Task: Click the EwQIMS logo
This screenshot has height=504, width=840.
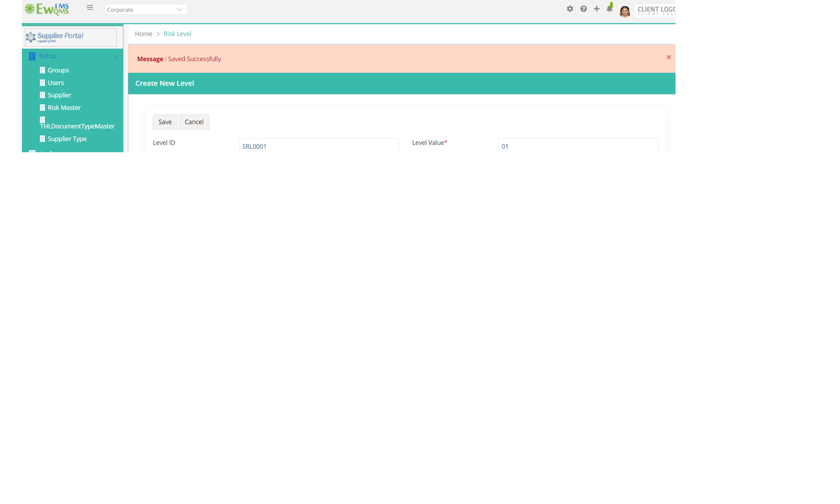Action: (x=47, y=9)
